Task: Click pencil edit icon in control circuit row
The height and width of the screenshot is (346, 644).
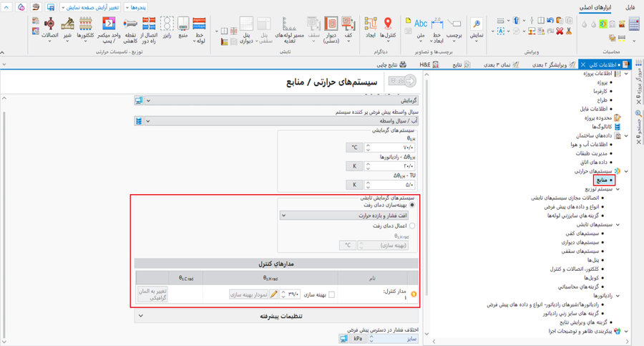Action: pos(274,294)
